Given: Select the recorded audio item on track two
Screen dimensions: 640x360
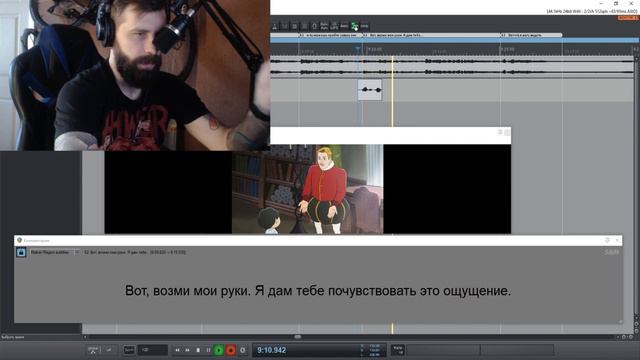Looking at the screenshot, I should tap(370, 90).
